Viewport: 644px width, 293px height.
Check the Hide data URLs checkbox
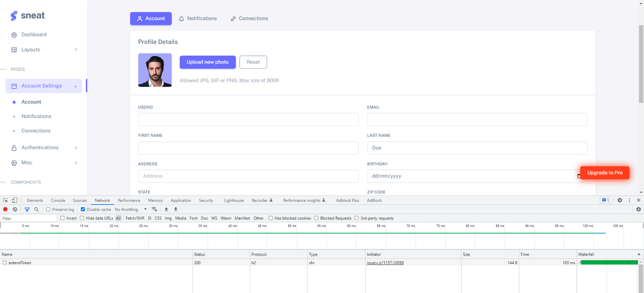[82, 218]
